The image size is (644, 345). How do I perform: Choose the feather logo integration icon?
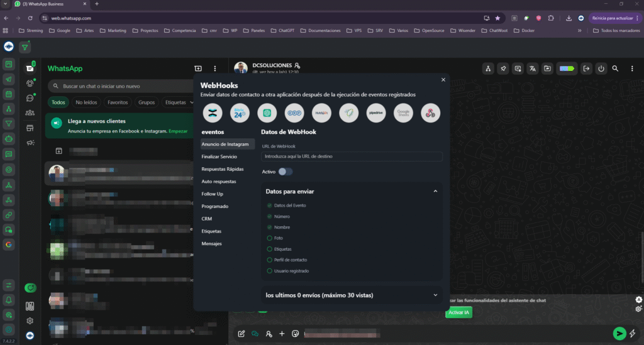click(348, 113)
